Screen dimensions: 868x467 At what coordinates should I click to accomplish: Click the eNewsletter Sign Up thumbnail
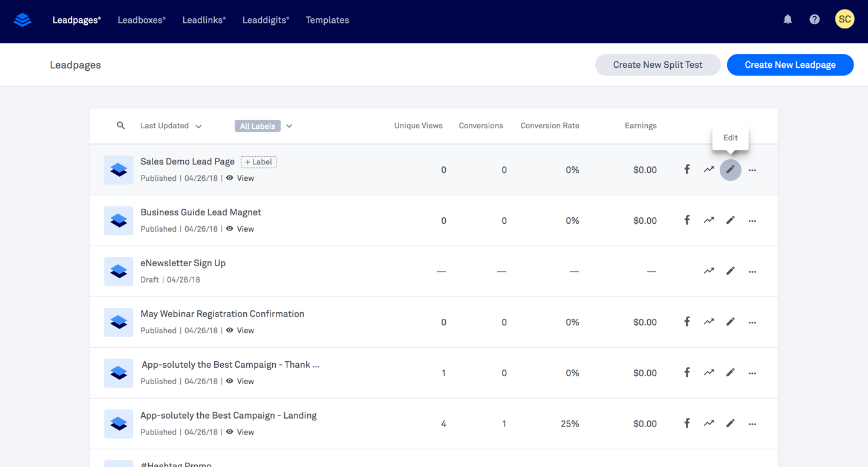click(x=119, y=272)
